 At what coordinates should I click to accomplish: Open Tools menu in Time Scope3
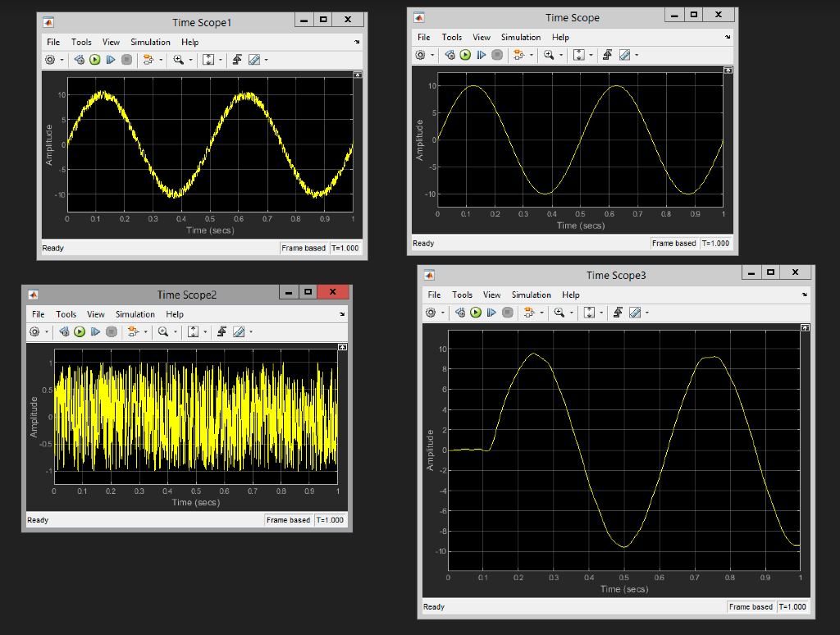[x=463, y=295]
